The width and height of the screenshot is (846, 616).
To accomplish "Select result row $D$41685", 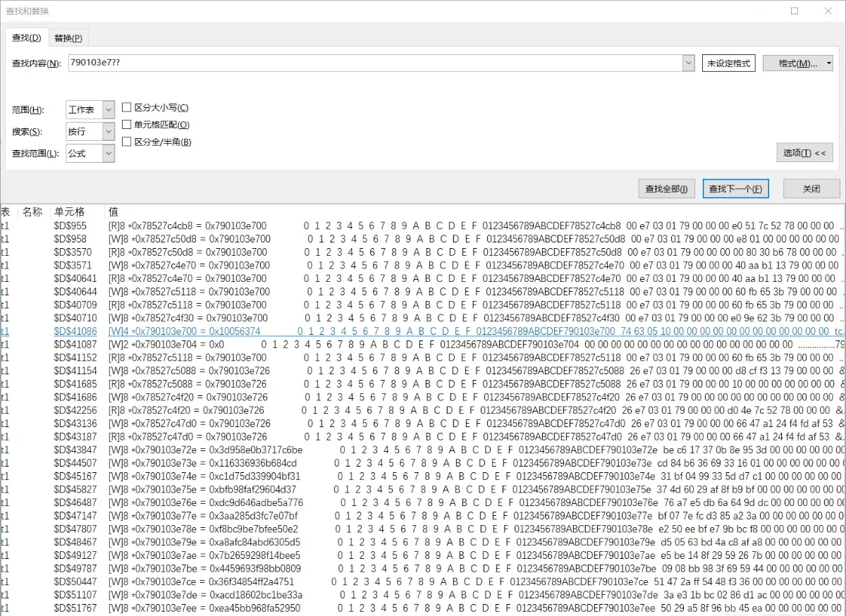I will point(422,384).
